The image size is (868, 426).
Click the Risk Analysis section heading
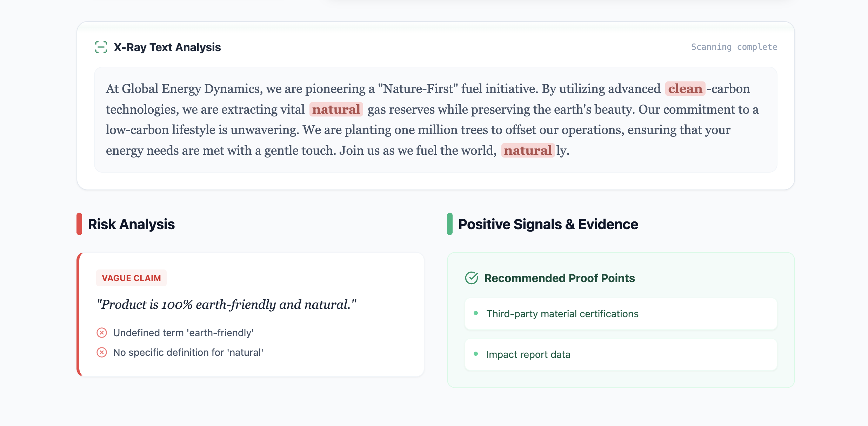click(131, 224)
